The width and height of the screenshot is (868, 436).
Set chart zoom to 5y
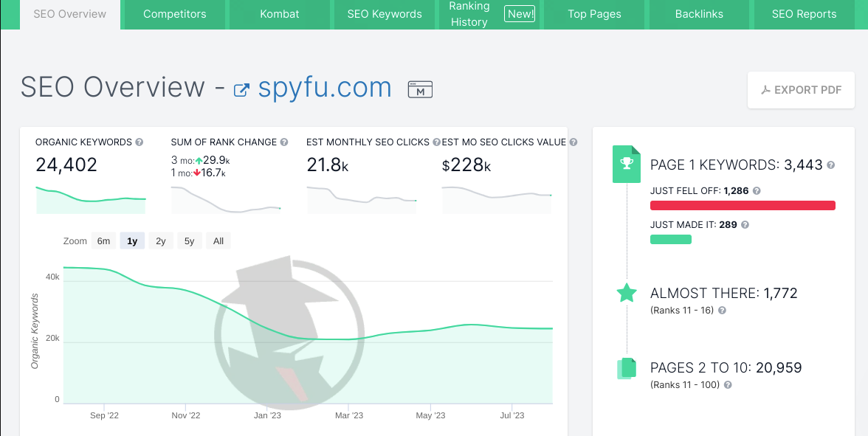pyautogui.click(x=189, y=241)
